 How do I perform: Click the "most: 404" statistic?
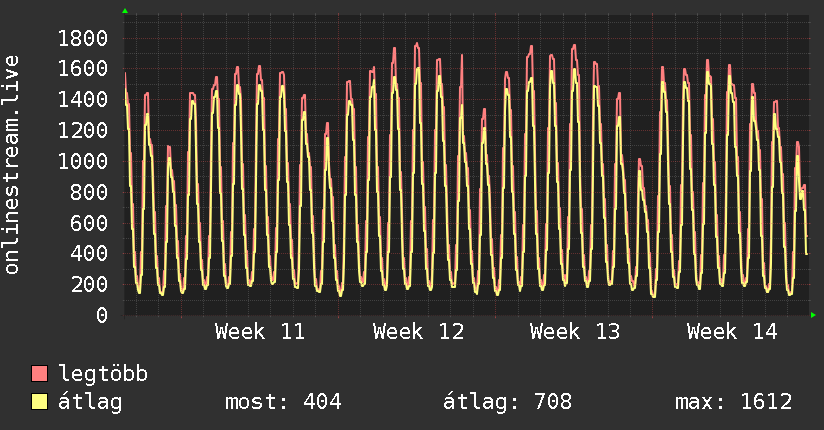coord(283,402)
